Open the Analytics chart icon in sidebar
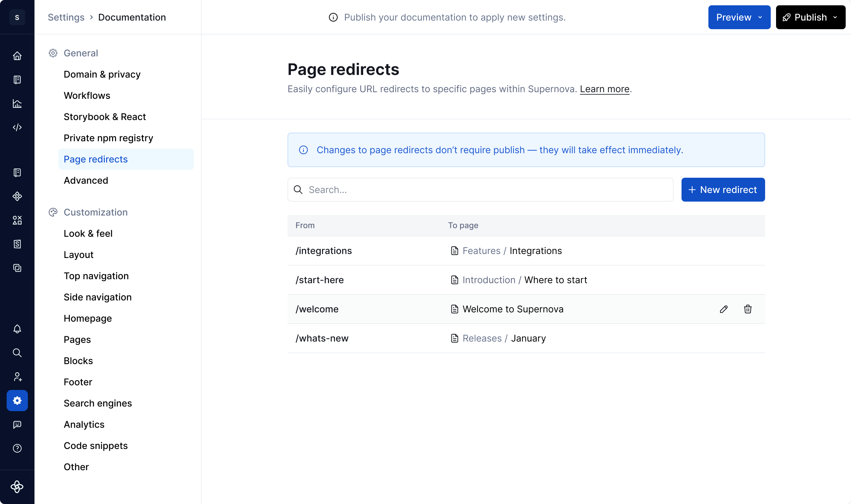Image resolution: width=851 pixels, height=504 pixels. pos(17,103)
